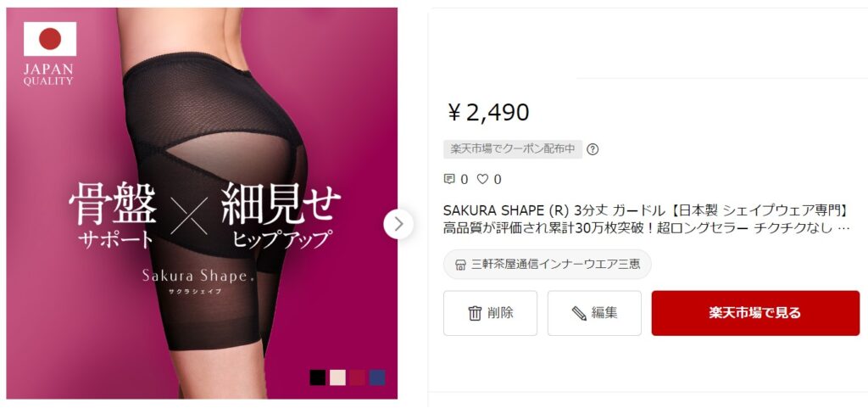Viewport: 868px width, 408px height.
Task: Open shop 三軒茶屋通信インナーウエア三恵
Action: (547, 264)
